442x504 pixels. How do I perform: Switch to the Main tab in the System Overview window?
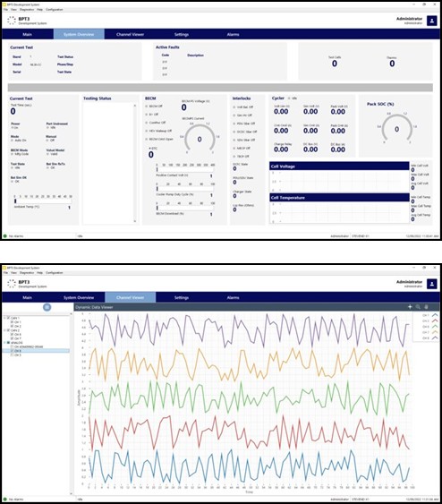(x=28, y=34)
